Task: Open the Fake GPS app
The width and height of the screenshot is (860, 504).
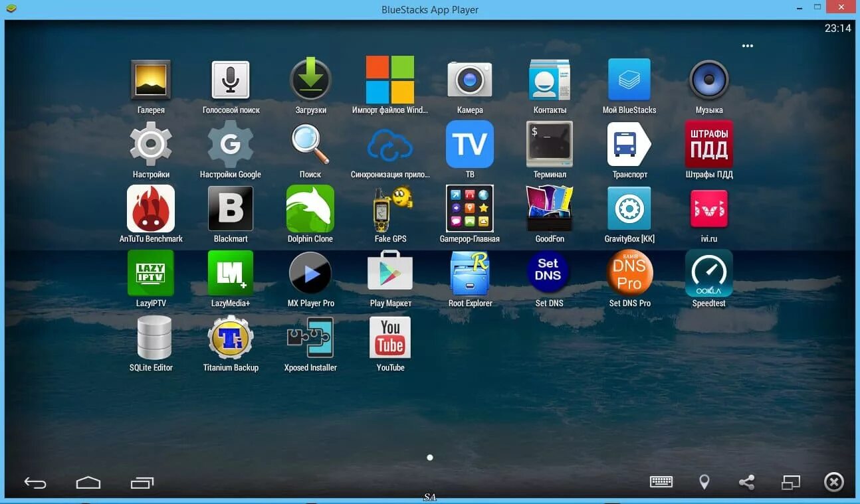Action: (391, 209)
